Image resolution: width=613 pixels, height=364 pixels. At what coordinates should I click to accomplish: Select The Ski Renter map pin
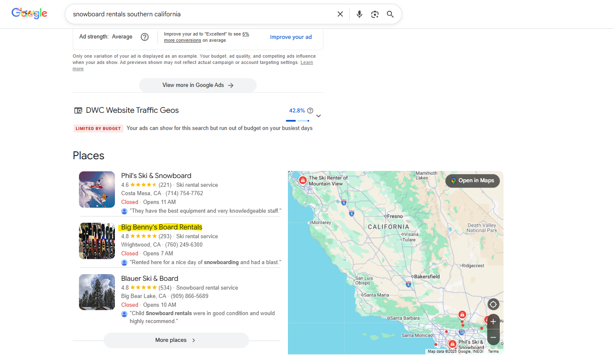click(303, 180)
